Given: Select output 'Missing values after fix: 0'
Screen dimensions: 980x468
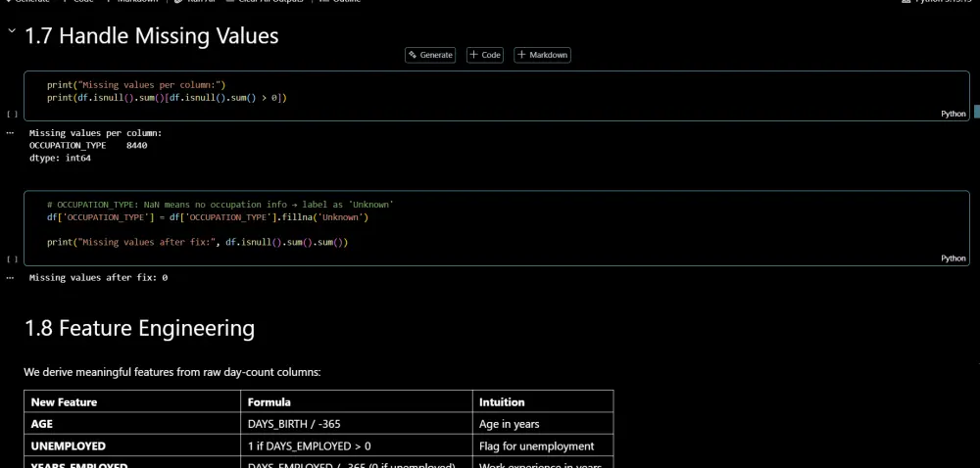Looking at the screenshot, I should point(98,277).
